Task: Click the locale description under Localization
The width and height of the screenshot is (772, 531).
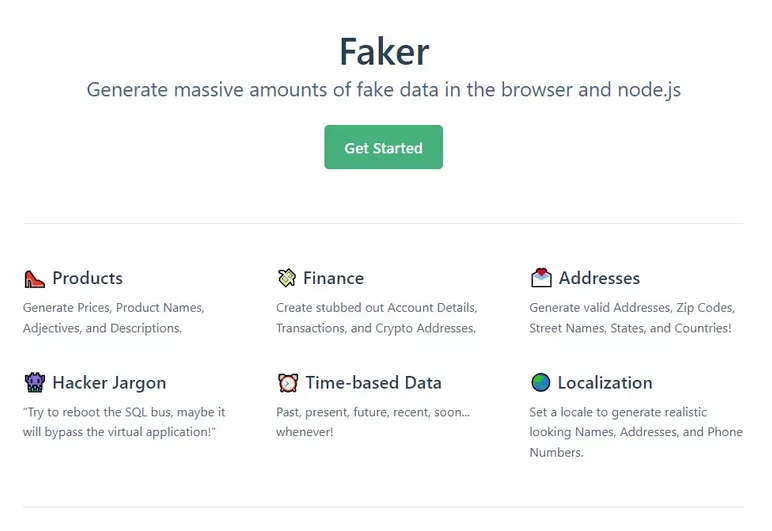Action: [x=636, y=432]
